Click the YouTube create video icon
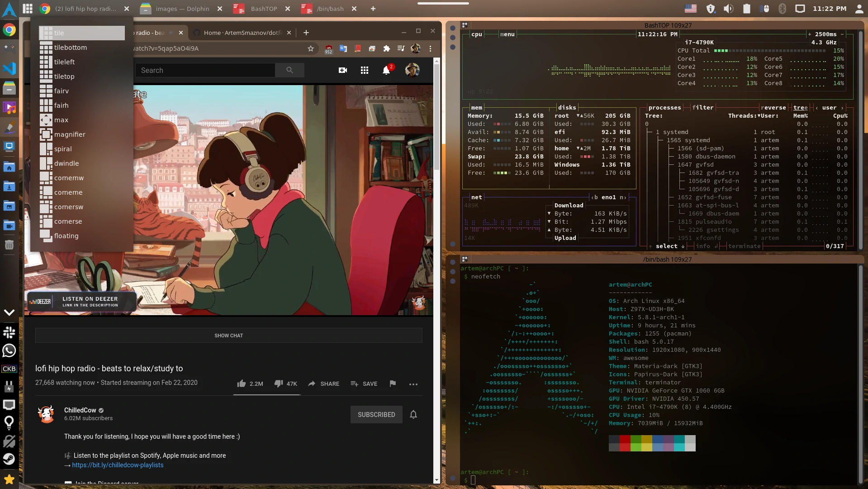Image resolution: width=868 pixels, height=489 pixels. click(x=343, y=70)
